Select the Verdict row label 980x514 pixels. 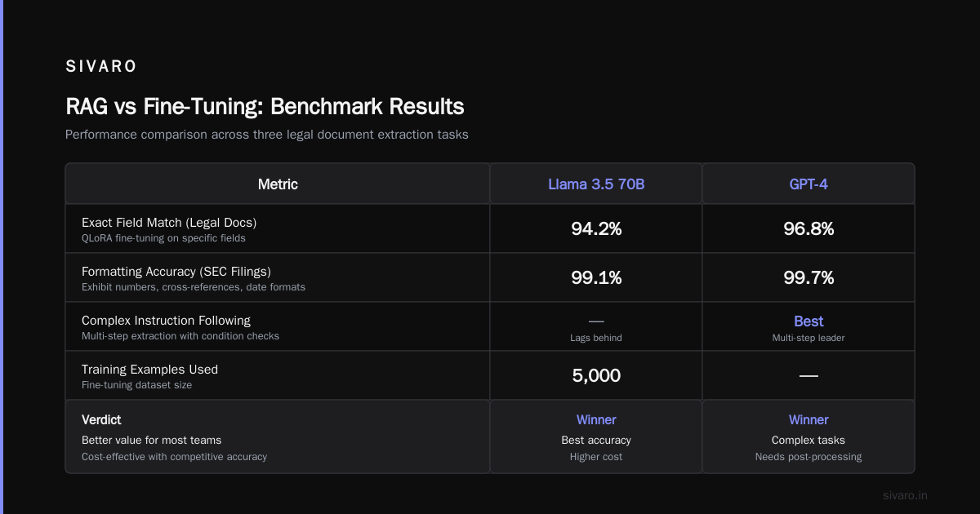(101, 420)
